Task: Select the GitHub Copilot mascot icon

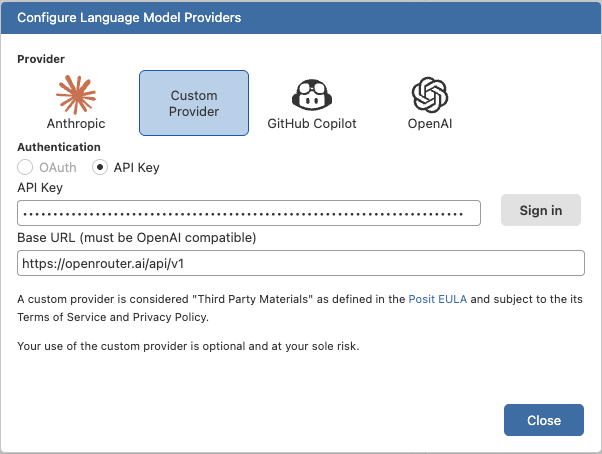Action: click(311, 95)
